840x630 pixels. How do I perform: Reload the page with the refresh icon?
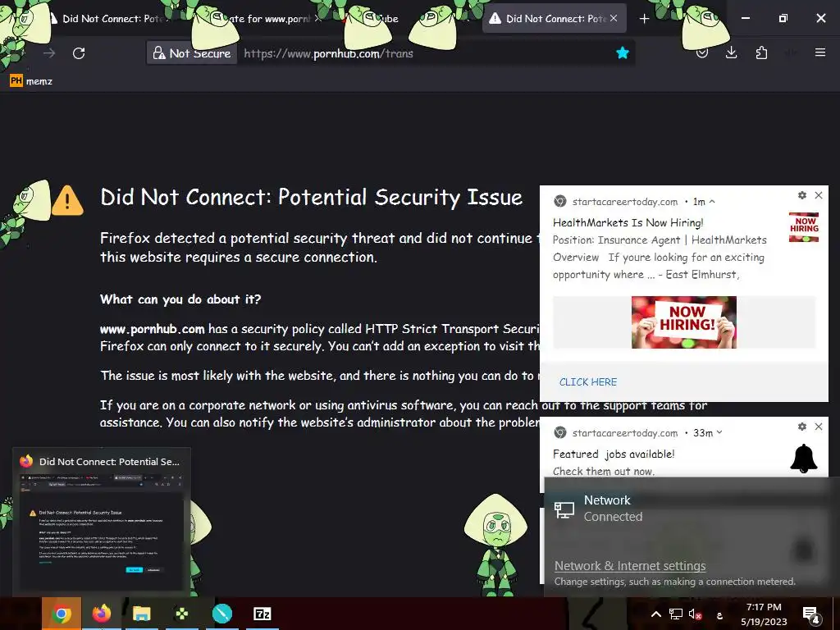[x=79, y=53]
